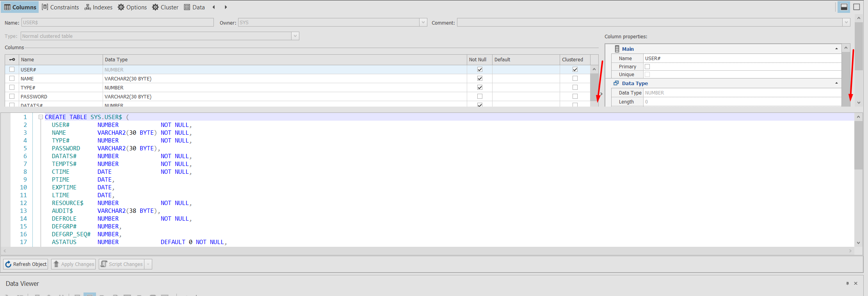Open the table Type dropdown
The image size is (868, 296).
(295, 36)
